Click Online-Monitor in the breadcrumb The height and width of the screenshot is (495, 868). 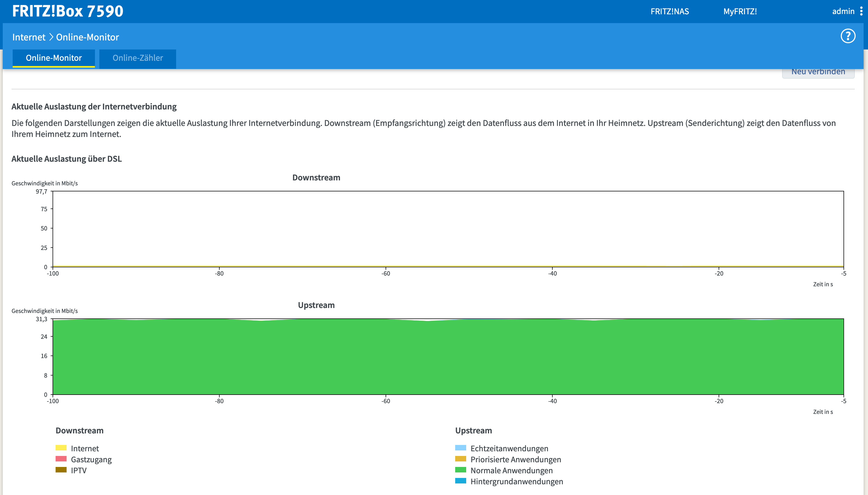(88, 37)
